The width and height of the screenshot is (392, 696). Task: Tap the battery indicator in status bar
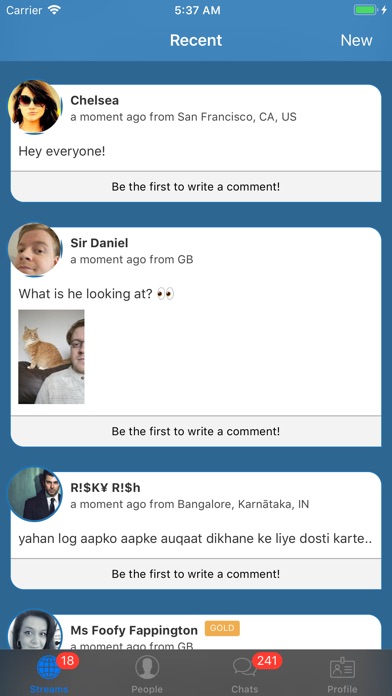(x=365, y=10)
